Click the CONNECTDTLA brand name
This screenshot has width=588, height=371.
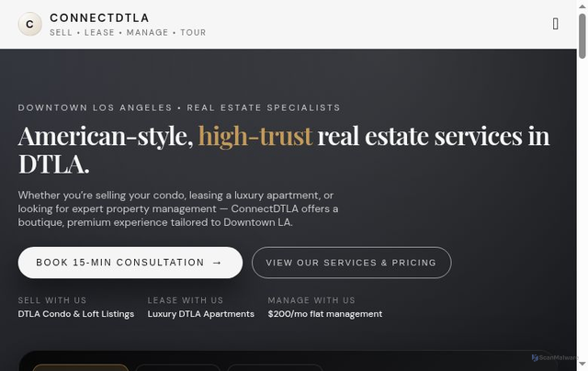point(99,18)
